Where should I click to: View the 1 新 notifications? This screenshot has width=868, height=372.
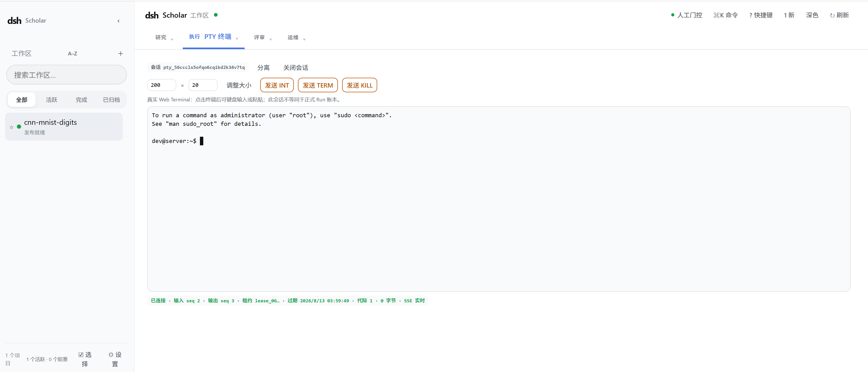tap(789, 15)
